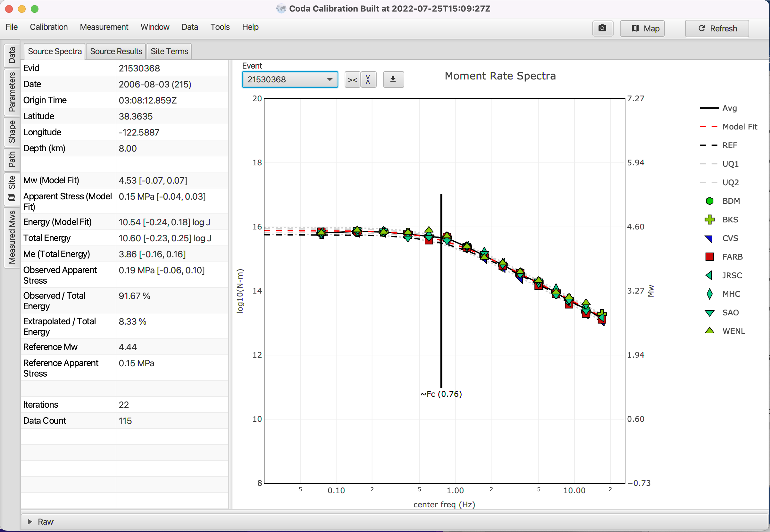
Task: Open the File menu
Action: pyautogui.click(x=12, y=27)
